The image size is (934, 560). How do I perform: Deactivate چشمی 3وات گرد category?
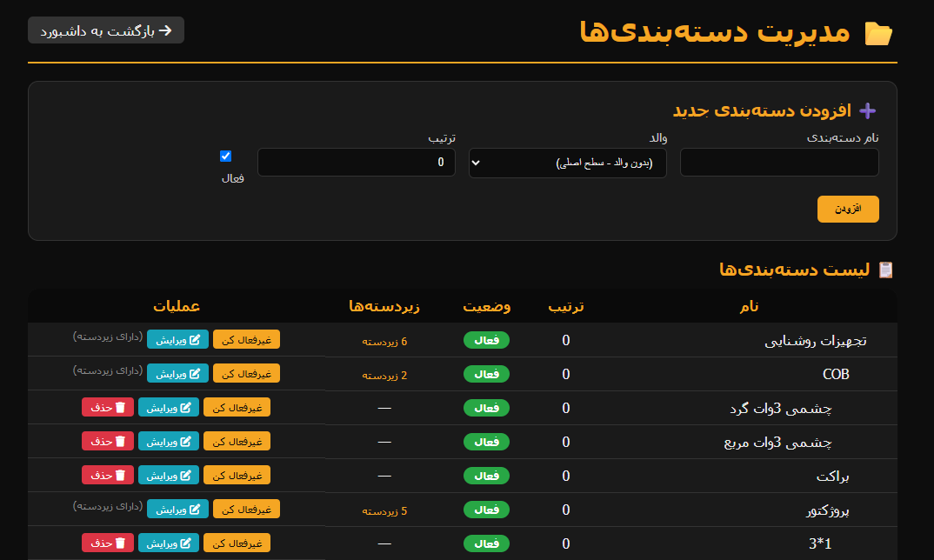pyautogui.click(x=237, y=408)
